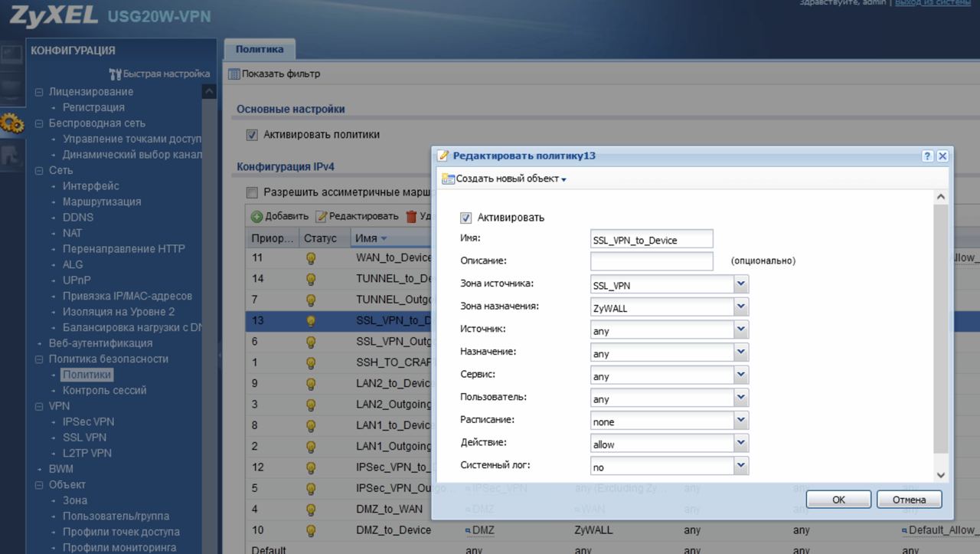Click the Cancel button in dialog

[909, 500]
